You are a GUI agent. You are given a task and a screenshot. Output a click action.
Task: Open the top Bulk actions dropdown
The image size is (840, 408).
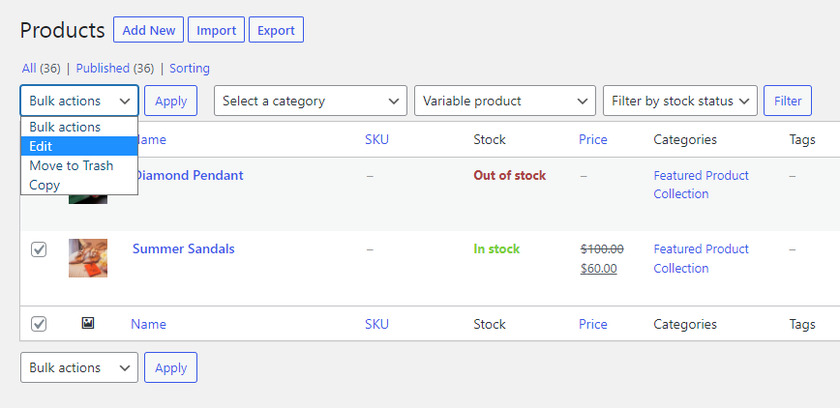tap(79, 101)
